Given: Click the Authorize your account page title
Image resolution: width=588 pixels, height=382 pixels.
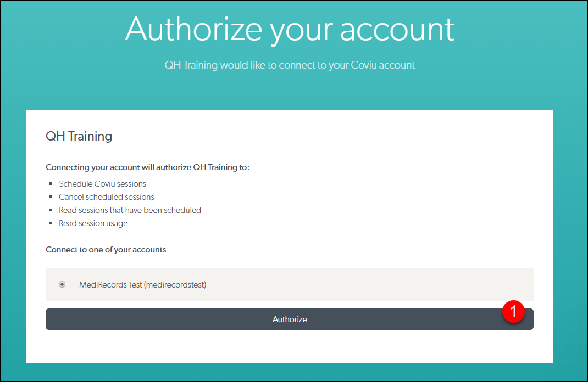Looking at the screenshot, I should tap(290, 30).
